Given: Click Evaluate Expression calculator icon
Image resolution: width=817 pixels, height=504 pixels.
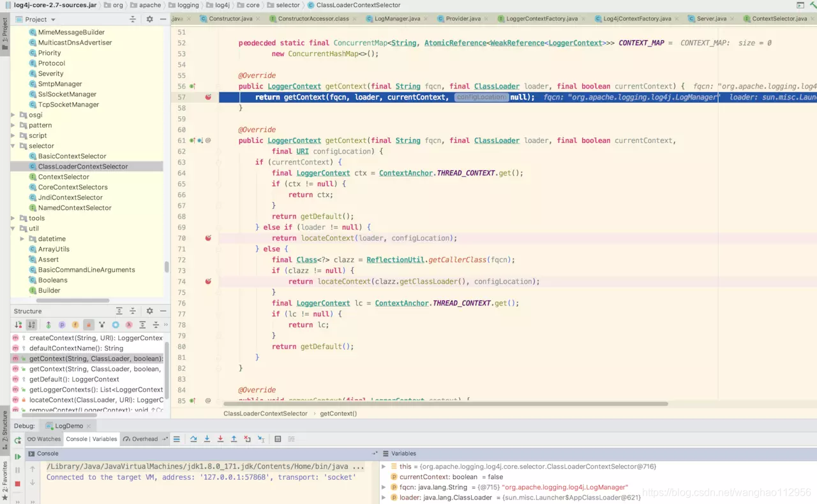Looking at the screenshot, I should (278, 439).
